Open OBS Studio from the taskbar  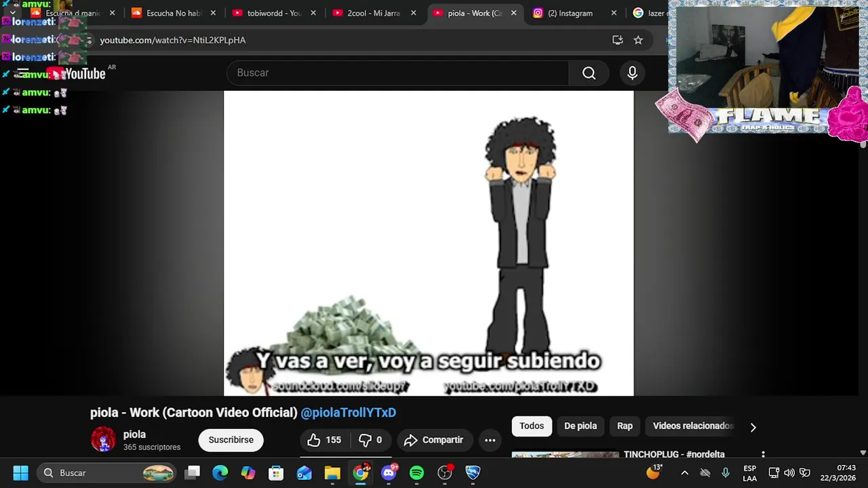pyautogui.click(x=444, y=472)
